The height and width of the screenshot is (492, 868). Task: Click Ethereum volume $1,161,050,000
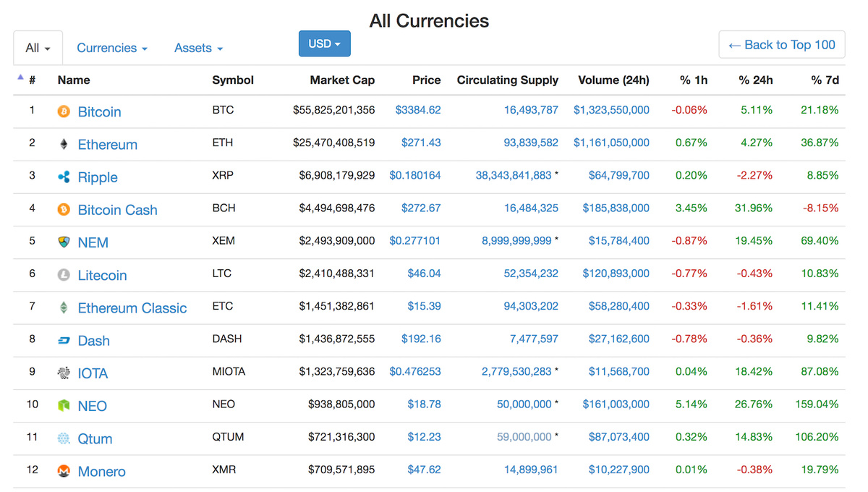click(611, 143)
